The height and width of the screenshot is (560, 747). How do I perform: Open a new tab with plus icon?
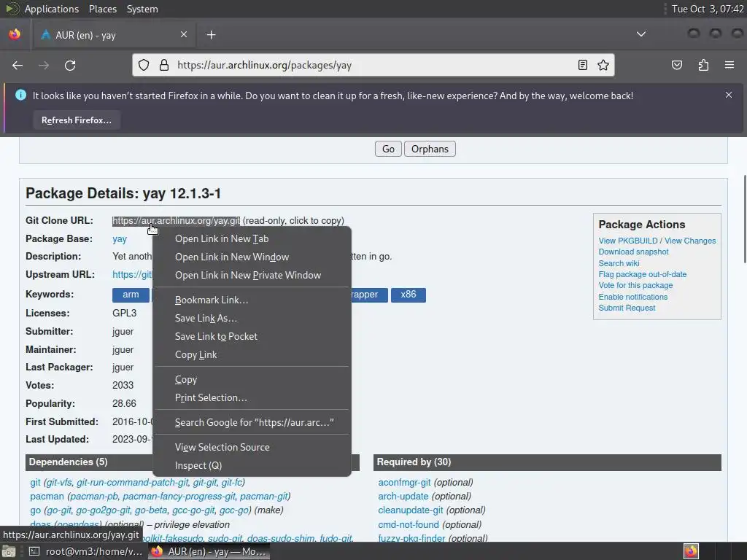coord(211,35)
